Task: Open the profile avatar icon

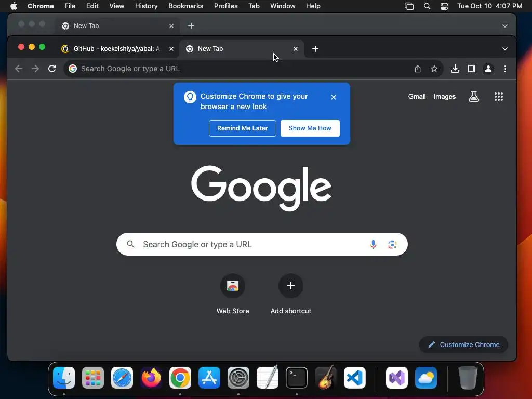Action: tap(488, 69)
